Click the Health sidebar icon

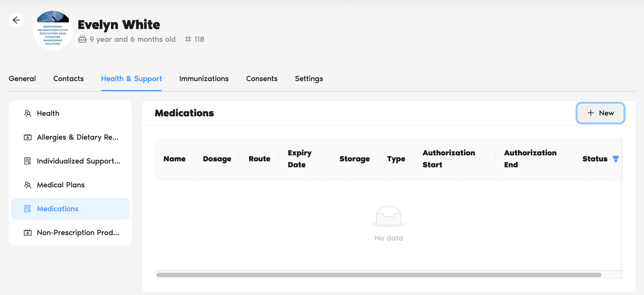pyautogui.click(x=28, y=113)
